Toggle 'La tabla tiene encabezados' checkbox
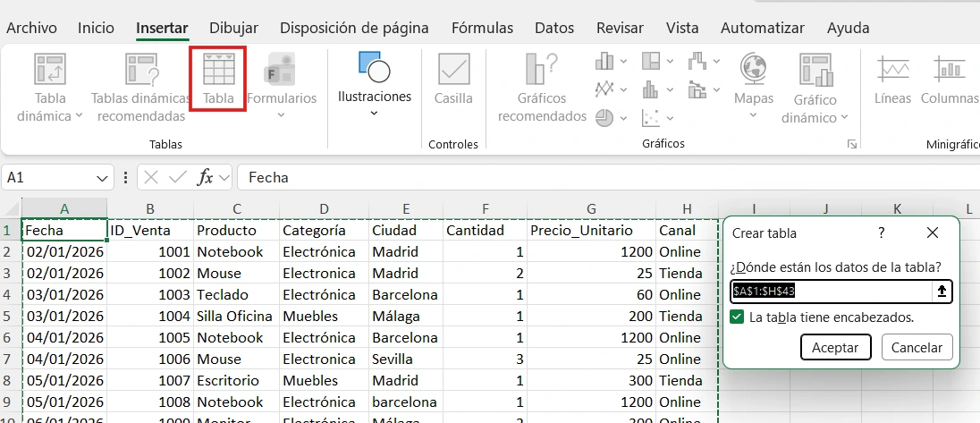The height and width of the screenshot is (423, 980). [738, 317]
